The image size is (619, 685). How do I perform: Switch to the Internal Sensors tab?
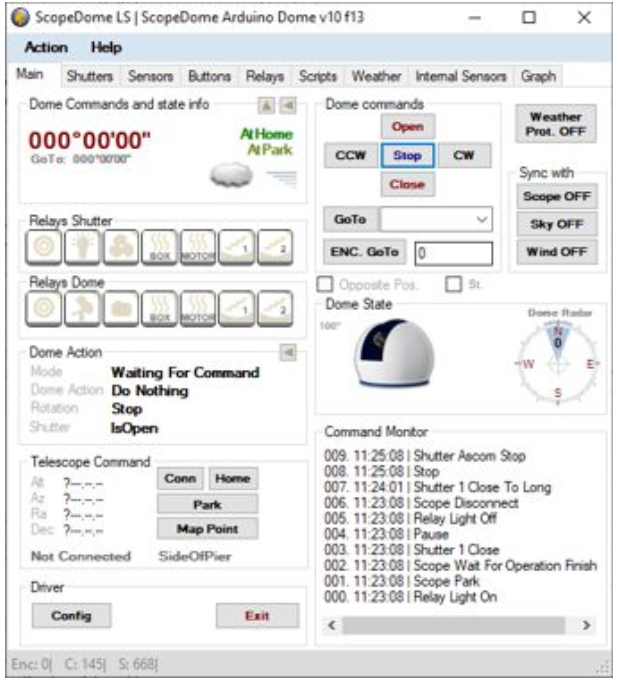461,76
